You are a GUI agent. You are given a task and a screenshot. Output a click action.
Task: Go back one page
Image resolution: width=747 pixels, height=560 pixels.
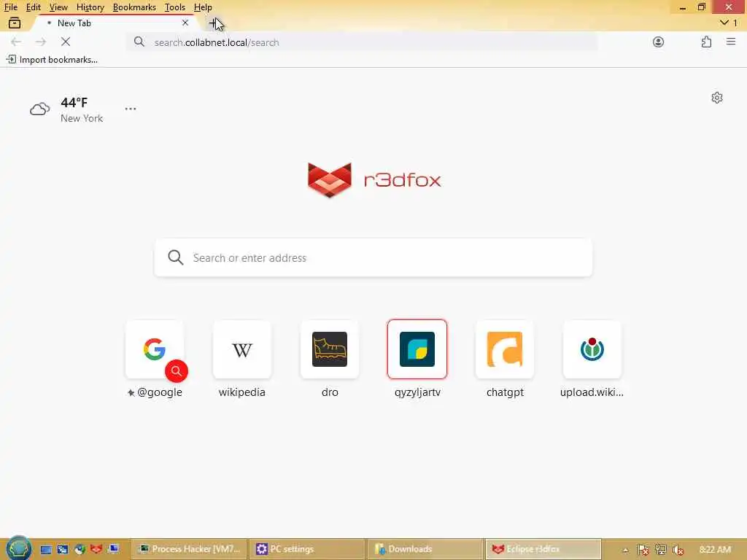(x=16, y=42)
